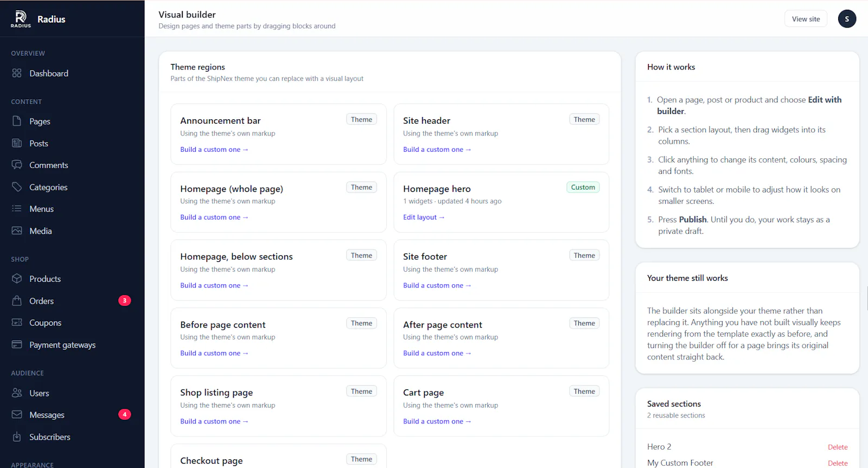The image size is (868, 468).
Task: Click the Coupons ticket icon
Action: pos(17,323)
